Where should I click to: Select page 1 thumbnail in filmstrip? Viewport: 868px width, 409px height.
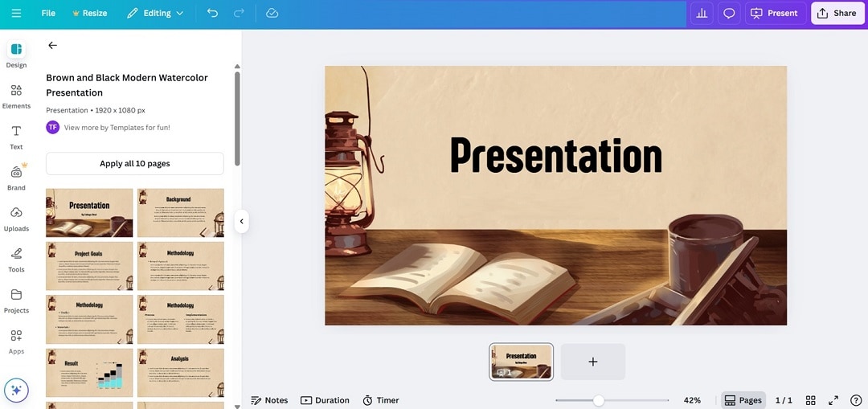521,362
